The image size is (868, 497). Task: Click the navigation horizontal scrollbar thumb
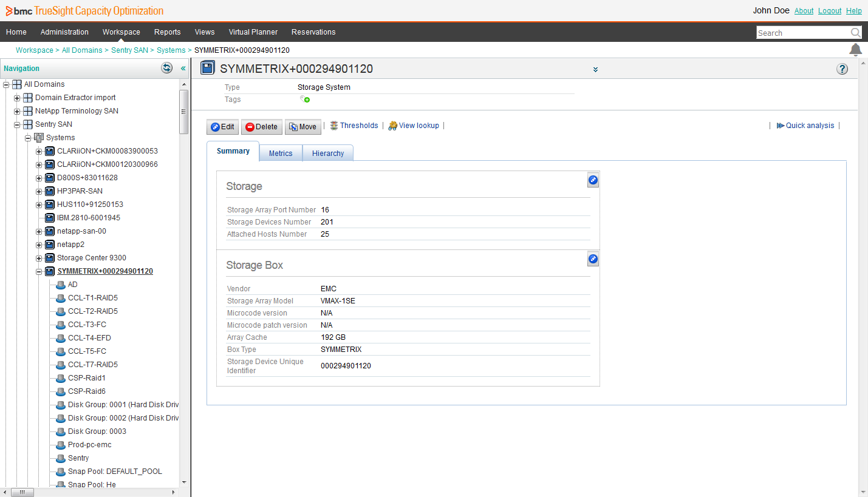pos(22,492)
